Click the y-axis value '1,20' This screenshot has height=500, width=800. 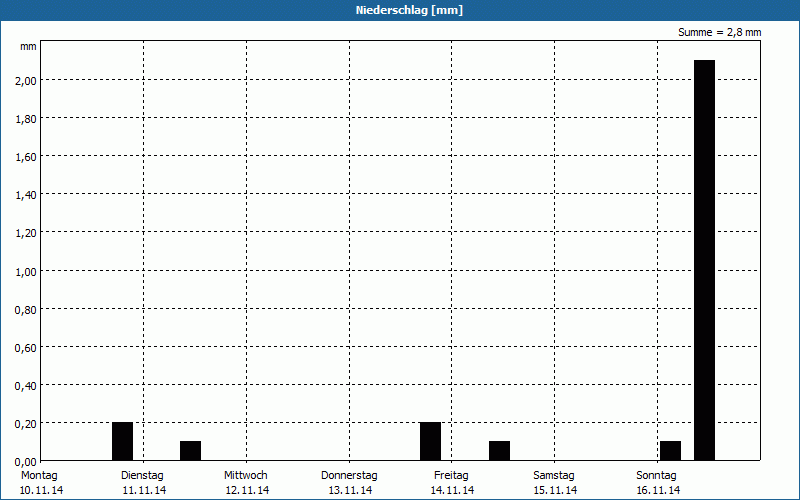click(x=26, y=233)
